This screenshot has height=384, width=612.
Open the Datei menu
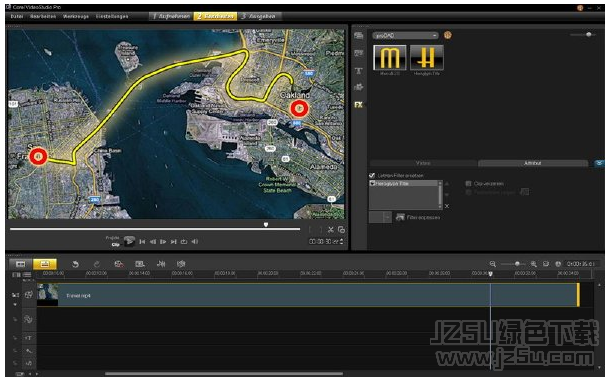[x=16, y=16]
